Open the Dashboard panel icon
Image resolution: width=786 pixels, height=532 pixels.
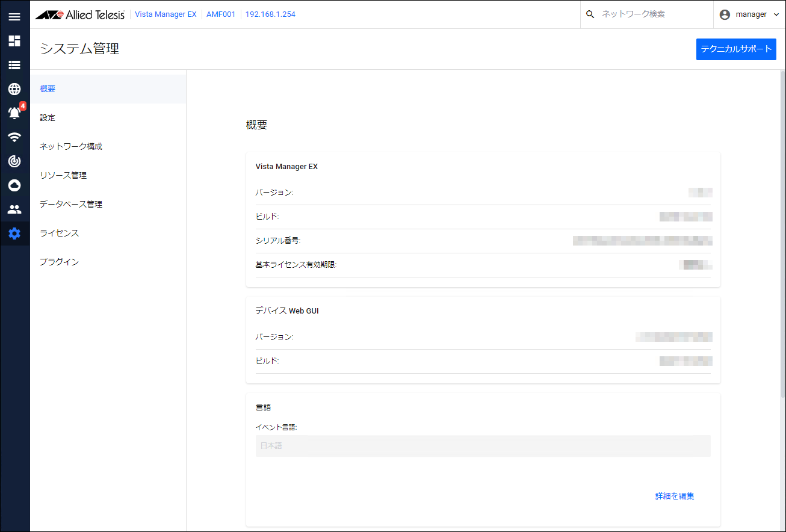pos(14,41)
